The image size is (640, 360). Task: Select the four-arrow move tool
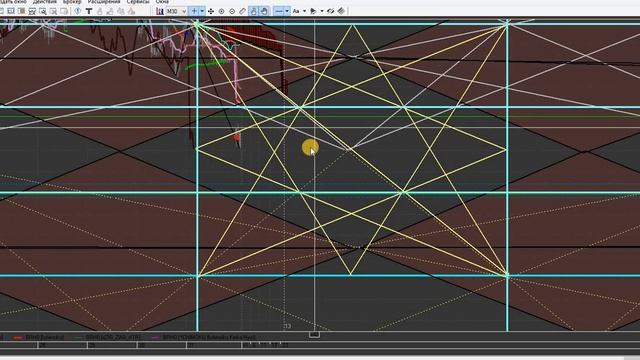[x=211, y=11]
